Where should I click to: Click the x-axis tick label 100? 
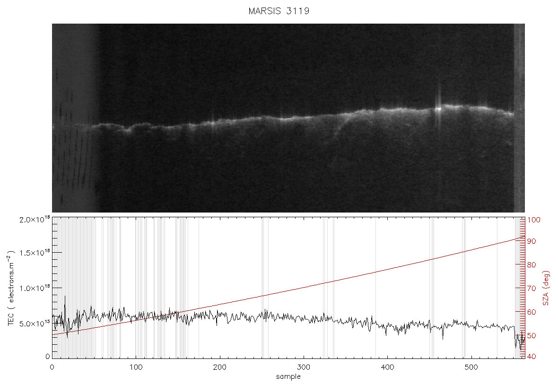(136, 367)
